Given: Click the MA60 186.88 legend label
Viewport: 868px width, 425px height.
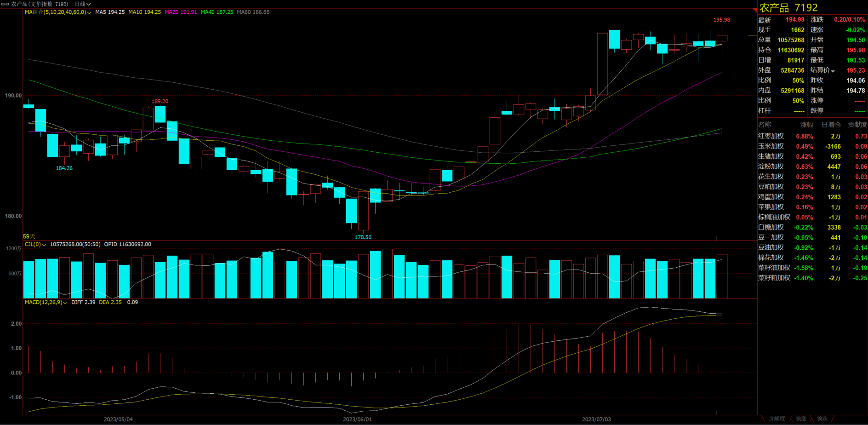Looking at the screenshot, I should (253, 12).
